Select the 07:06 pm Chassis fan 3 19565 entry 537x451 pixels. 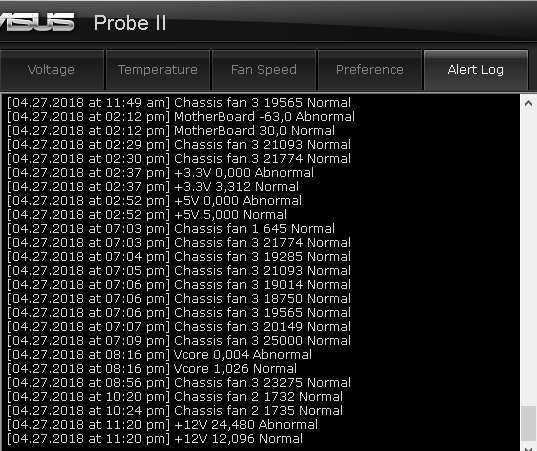[179, 313]
